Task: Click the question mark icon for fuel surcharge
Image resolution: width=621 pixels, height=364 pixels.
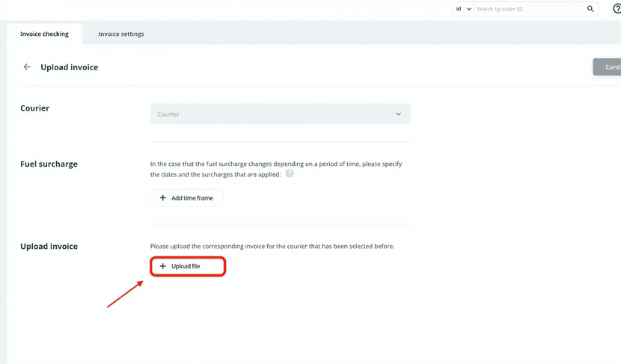Action: click(290, 173)
